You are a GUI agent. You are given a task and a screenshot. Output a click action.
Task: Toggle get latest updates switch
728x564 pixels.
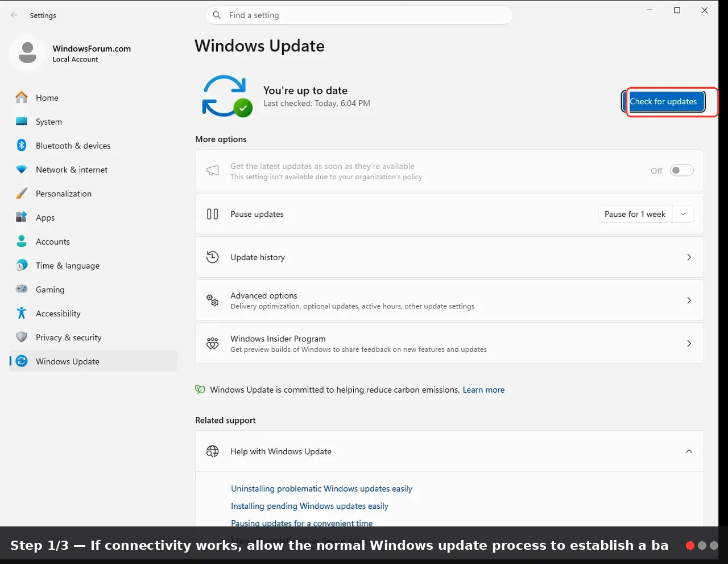(x=681, y=170)
